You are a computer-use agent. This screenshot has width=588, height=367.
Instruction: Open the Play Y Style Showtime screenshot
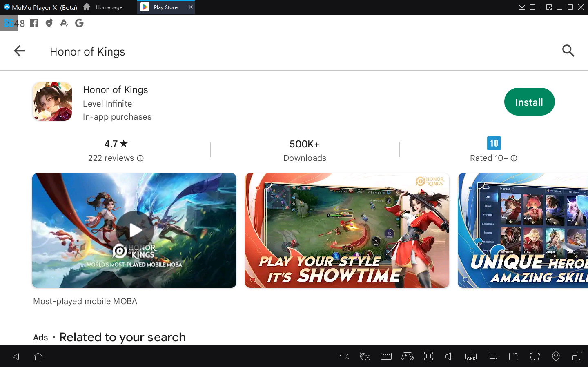(347, 230)
